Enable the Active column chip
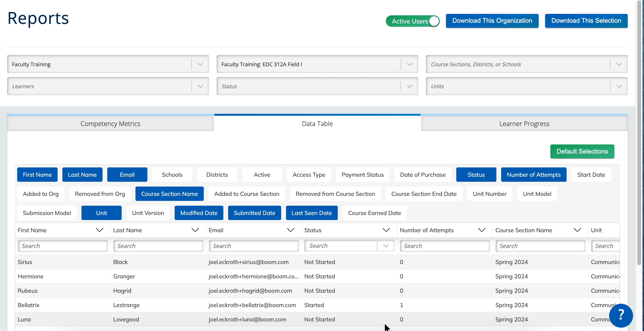Screen dimensions: 644x331 pos(262,175)
